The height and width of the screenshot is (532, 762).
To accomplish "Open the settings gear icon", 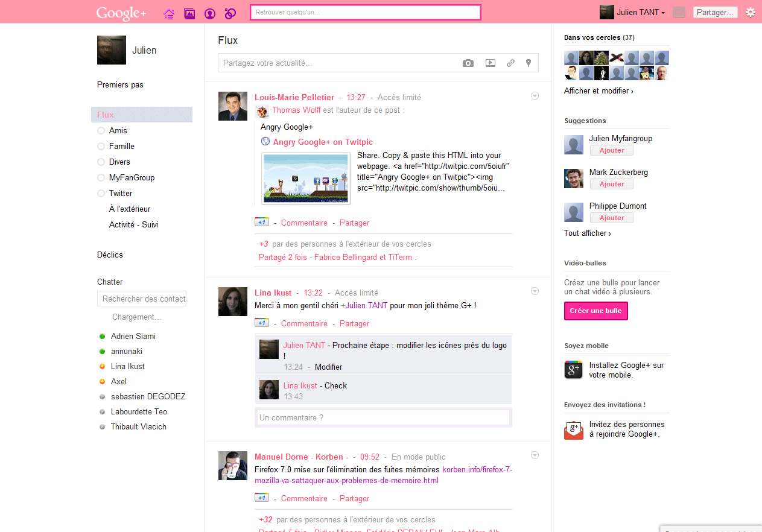I will (x=751, y=12).
